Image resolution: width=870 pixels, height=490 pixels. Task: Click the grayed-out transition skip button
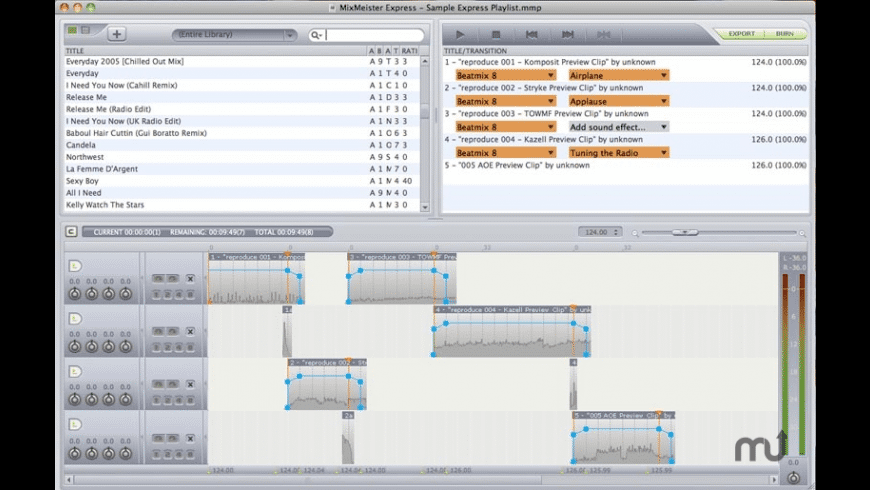click(x=603, y=34)
